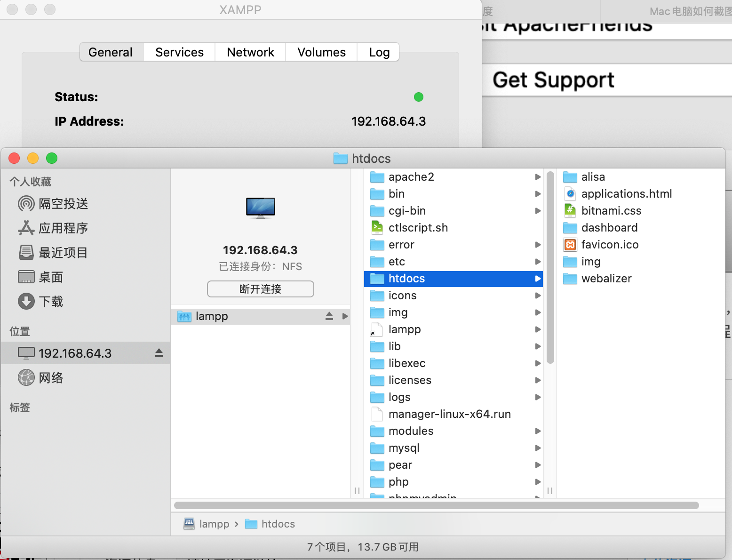Open the alisa folder icon in htdocs
This screenshot has height=560, width=732.
click(570, 177)
